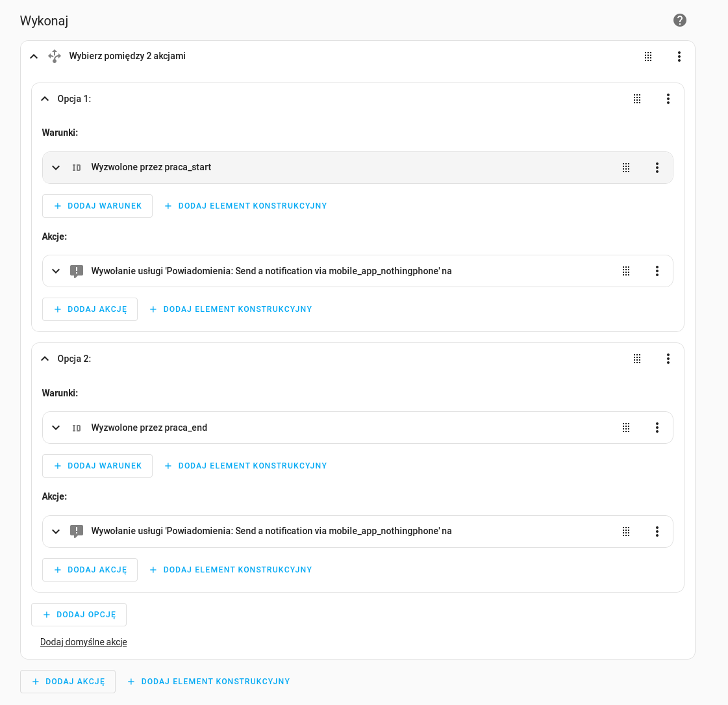Open three-dot menu for Opcja 1
This screenshot has width=728, height=705.
[668, 99]
